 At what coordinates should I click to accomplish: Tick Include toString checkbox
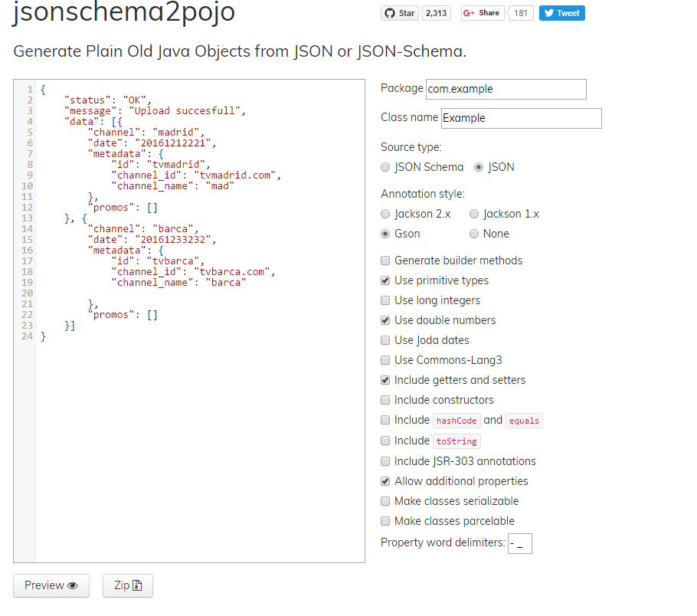tap(386, 441)
